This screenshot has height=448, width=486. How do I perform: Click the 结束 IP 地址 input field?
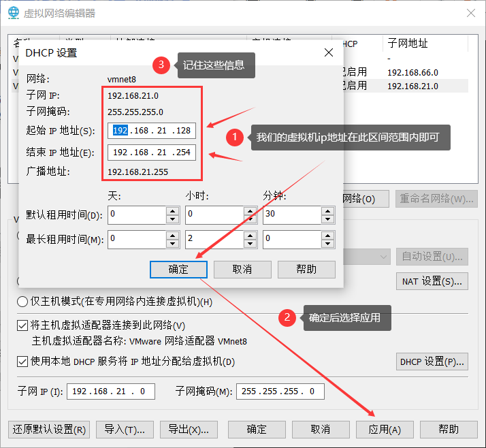(x=152, y=153)
